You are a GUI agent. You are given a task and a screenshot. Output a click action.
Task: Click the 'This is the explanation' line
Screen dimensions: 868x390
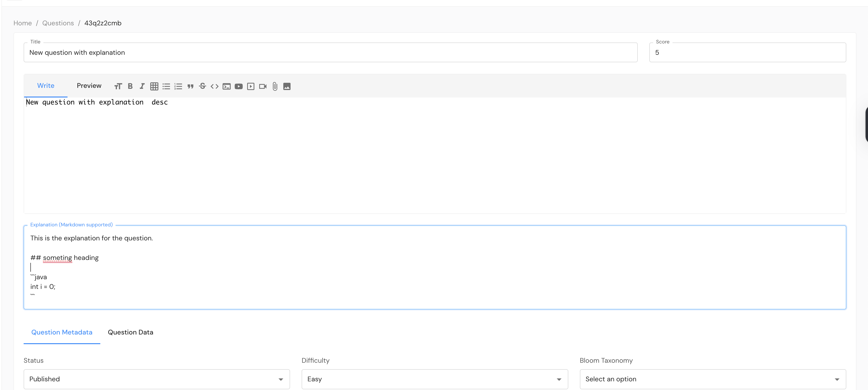coord(92,238)
